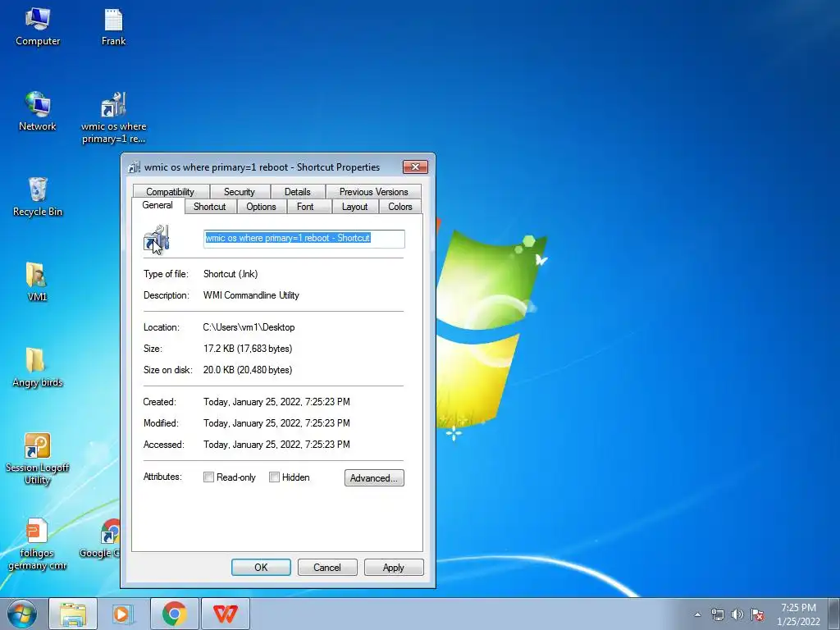Click the properties dialog title bar icon

[134, 167]
